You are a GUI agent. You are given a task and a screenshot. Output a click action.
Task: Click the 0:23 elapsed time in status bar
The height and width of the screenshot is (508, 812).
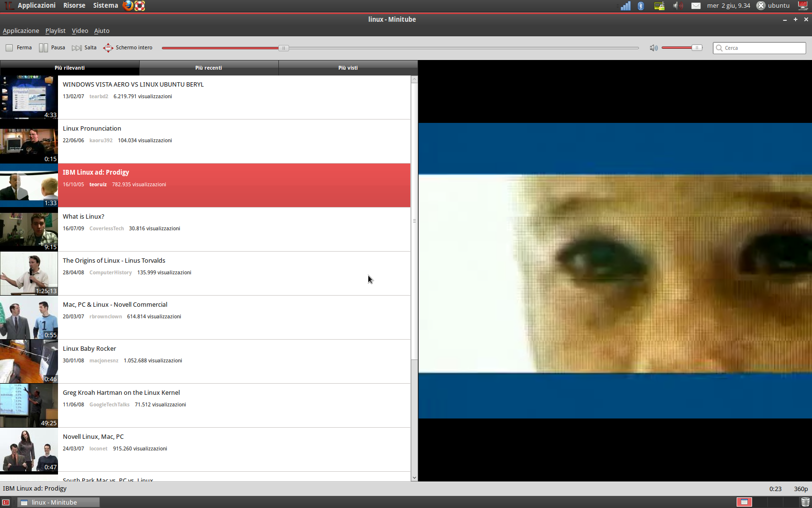pos(775,489)
